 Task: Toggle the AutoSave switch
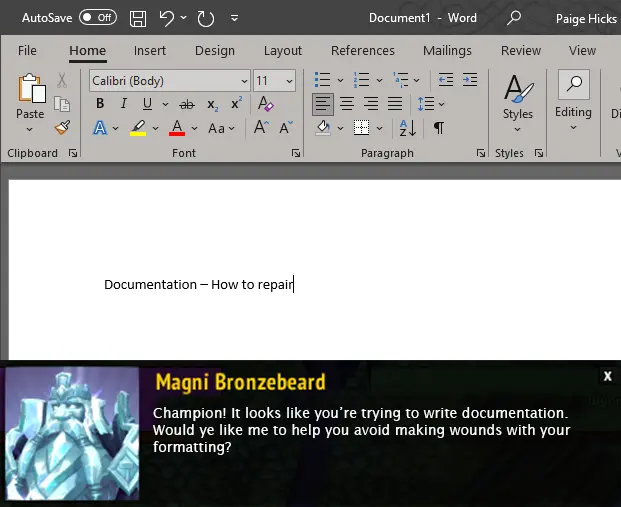pyautogui.click(x=98, y=17)
